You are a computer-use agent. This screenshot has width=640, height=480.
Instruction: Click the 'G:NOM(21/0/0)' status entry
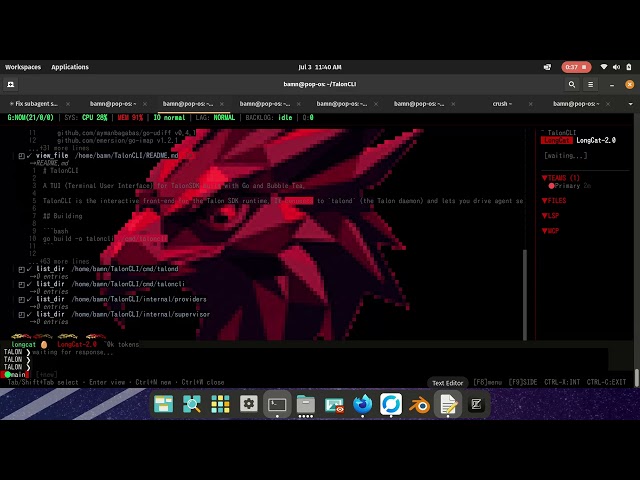pyautogui.click(x=31, y=118)
